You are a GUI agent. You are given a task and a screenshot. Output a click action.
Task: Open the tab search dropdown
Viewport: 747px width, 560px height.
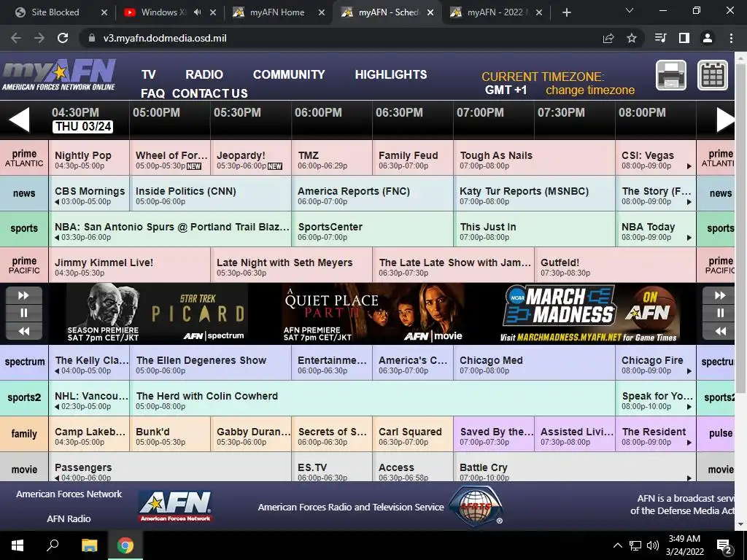point(630,10)
